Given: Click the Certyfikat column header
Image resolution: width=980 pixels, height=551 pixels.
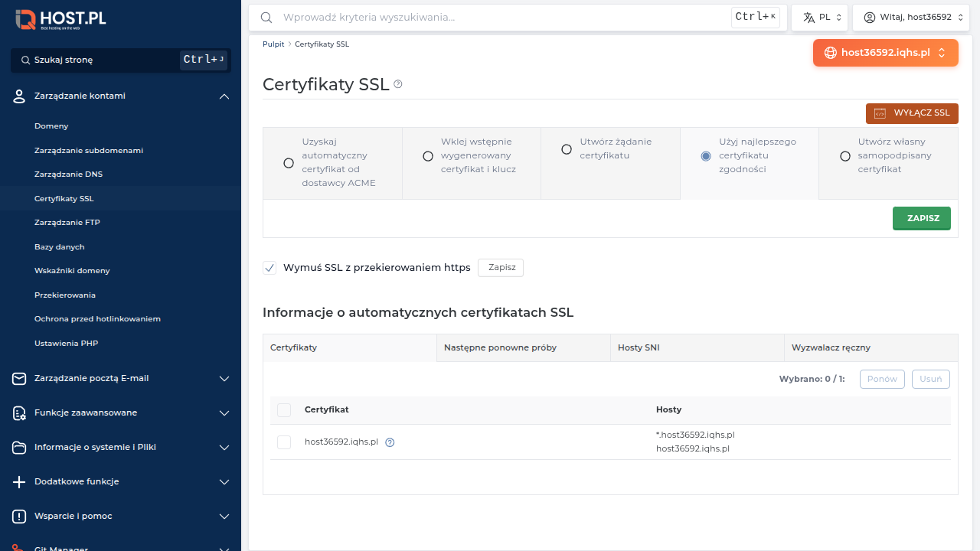Looking at the screenshot, I should (327, 410).
